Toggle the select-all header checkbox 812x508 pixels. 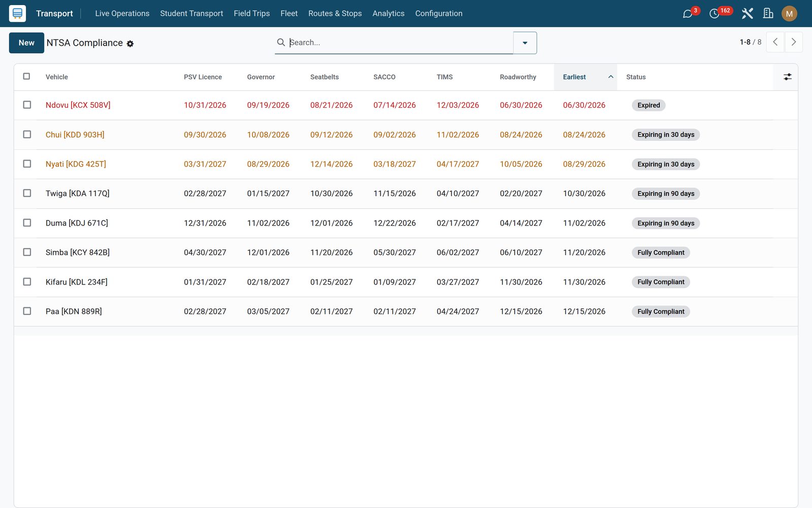click(x=26, y=76)
